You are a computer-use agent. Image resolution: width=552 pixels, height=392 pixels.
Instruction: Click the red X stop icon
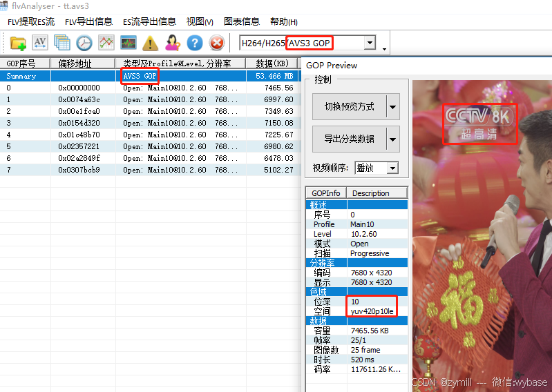(217, 43)
